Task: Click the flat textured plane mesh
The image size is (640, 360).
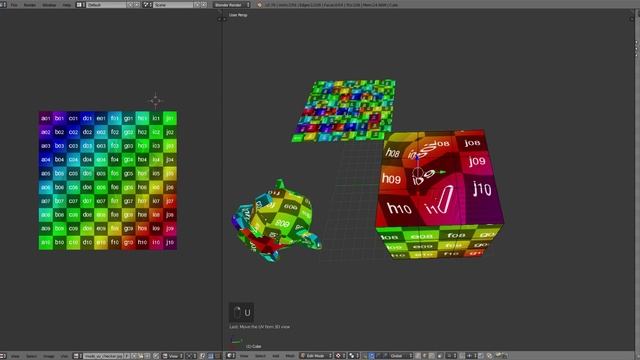Action: click(344, 110)
